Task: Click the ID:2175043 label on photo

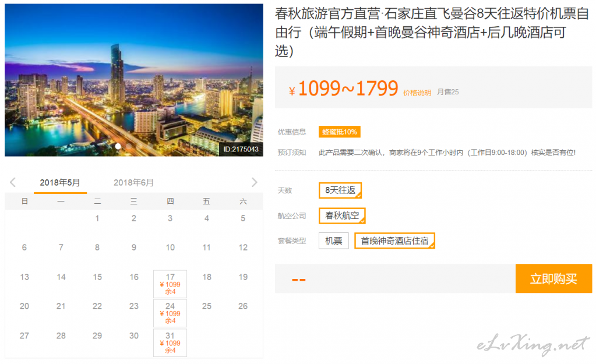Action: 241,149
